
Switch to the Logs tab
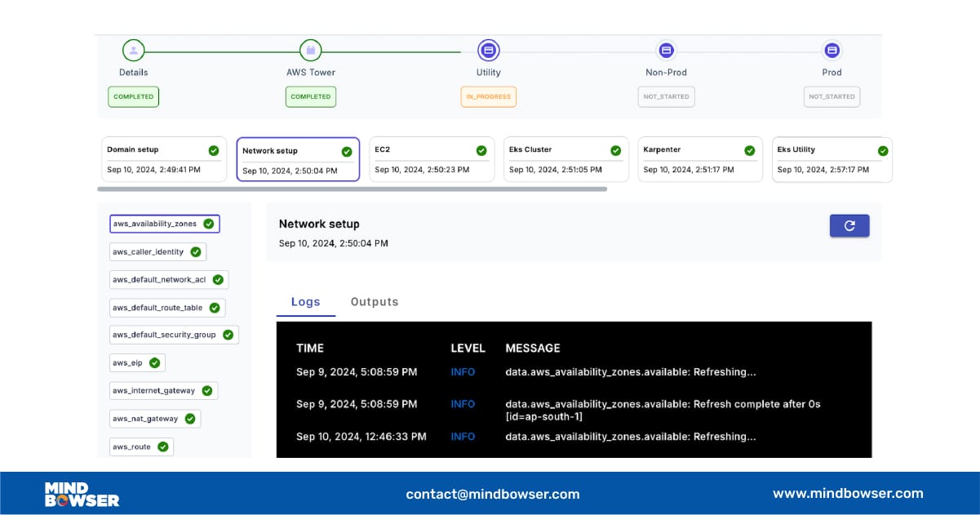click(x=306, y=302)
